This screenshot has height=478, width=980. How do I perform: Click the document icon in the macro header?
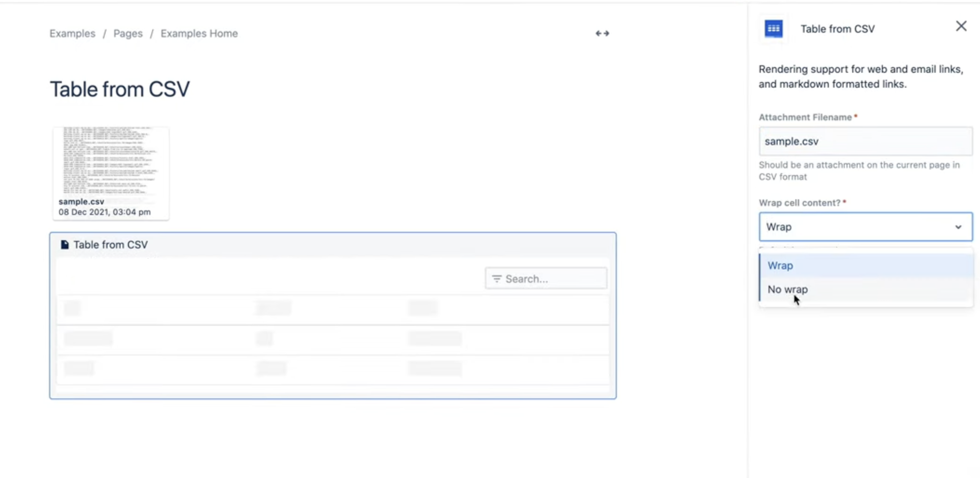coord(65,244)
